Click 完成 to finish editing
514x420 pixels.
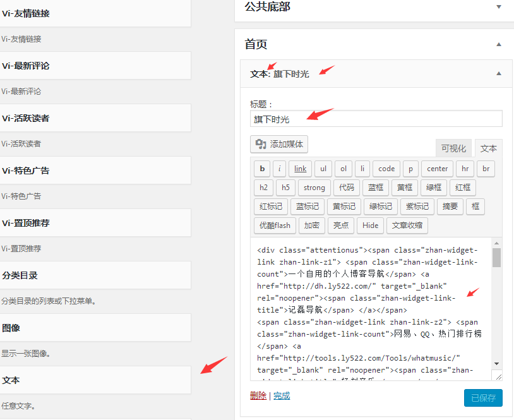coord(281,397)
